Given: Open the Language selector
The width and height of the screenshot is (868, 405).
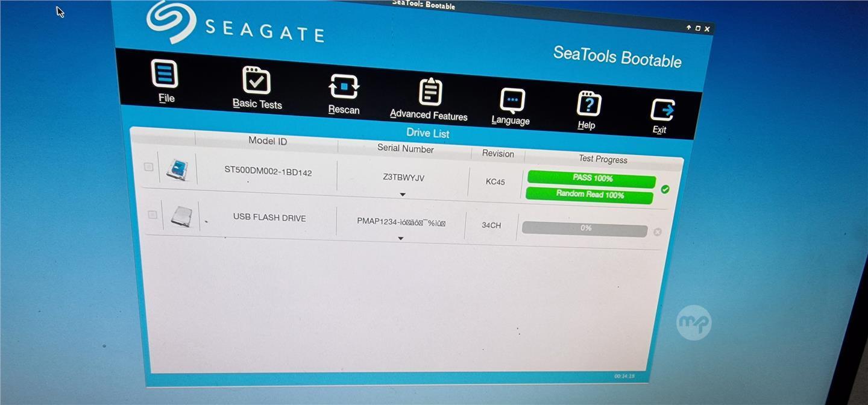Looking at the screenshot, I should click(512, 100).
